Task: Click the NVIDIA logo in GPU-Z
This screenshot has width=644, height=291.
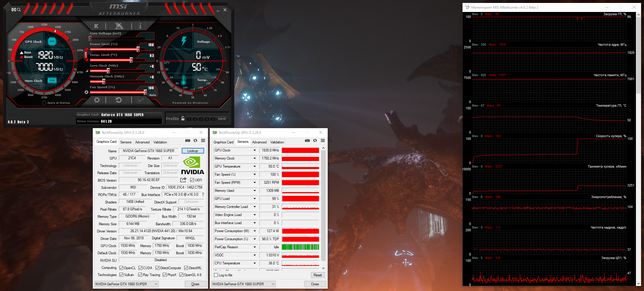Action: pyautogui.click(x=192, y=166)
